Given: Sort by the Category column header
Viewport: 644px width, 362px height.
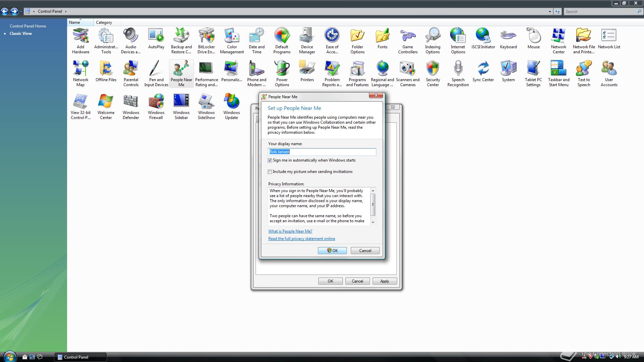Looking at the screenshot, I should click(x=104, y=22).
